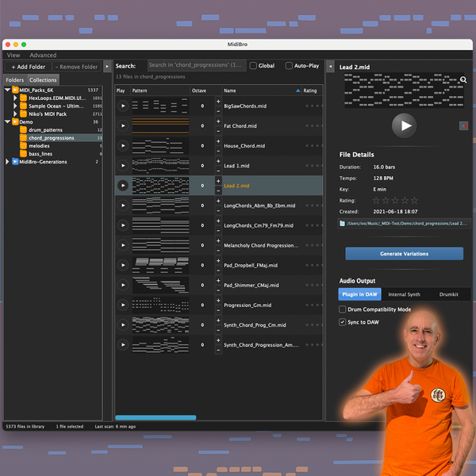Play Synth_Chord_Progression_Am preview

(123, 344)
